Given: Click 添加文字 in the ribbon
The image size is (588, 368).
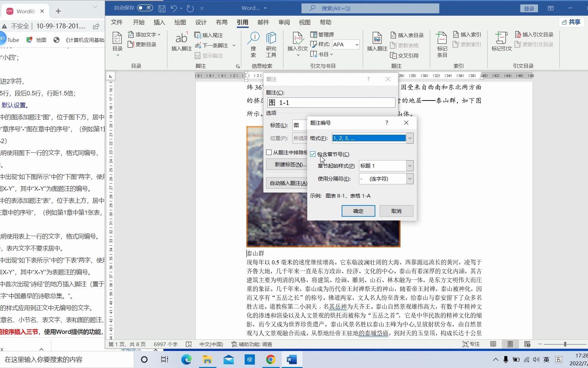Looking at the screenshot, I should (x=144, y=34).
